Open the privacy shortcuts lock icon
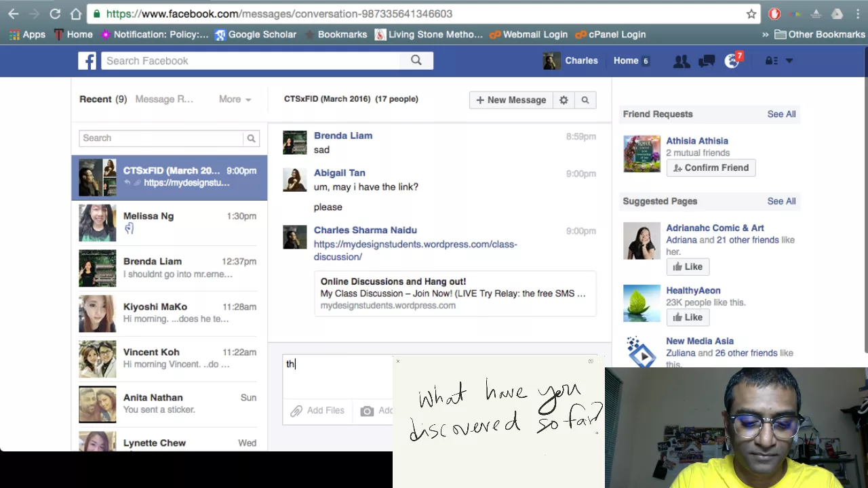Viewport: 868px width, 488px height. click(x=771, y=61)
